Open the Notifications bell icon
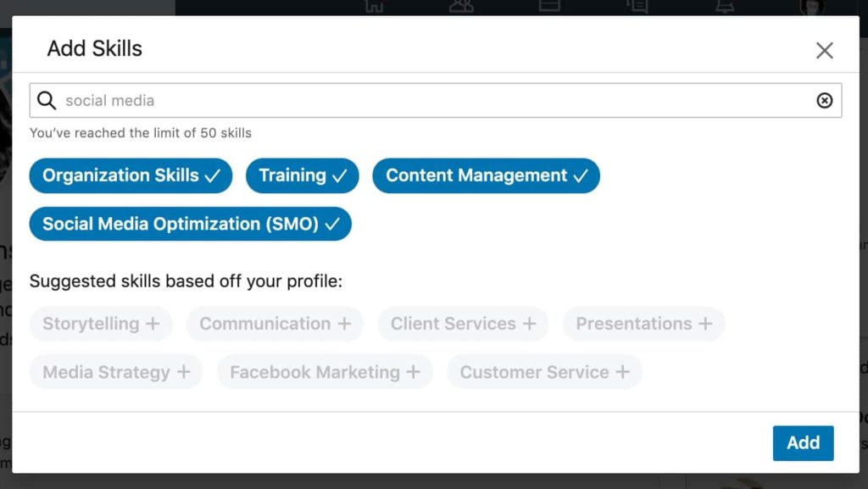This screenshot has width=868, height=489. click(x=726, y=6)
